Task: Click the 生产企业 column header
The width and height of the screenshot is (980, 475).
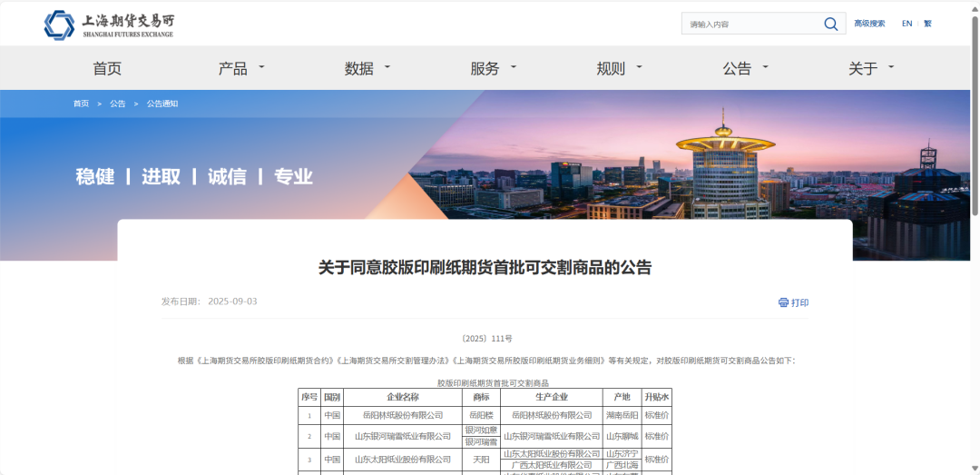Action: pos(552,398)
